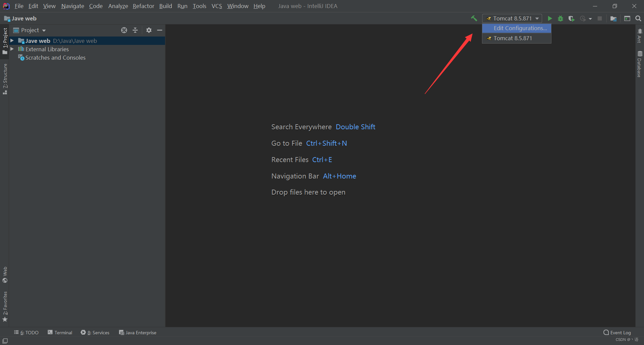The image size is (644, 345).
Task: Open Project panel options via the gear icon
Action: click(149, 30)
